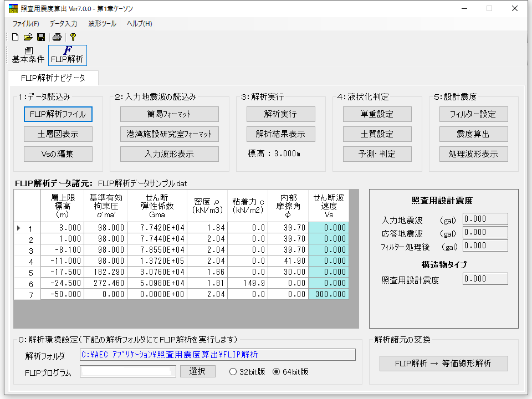Click the 標高：3.000m label
Image resolution: width=532 pixels, height=399 pixels.
tap(274, 154)
